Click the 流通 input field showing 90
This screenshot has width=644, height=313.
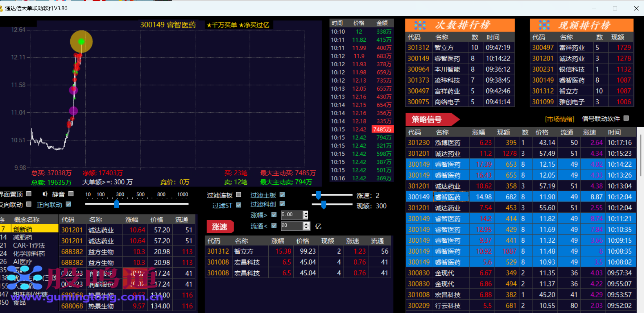point(292,226)
